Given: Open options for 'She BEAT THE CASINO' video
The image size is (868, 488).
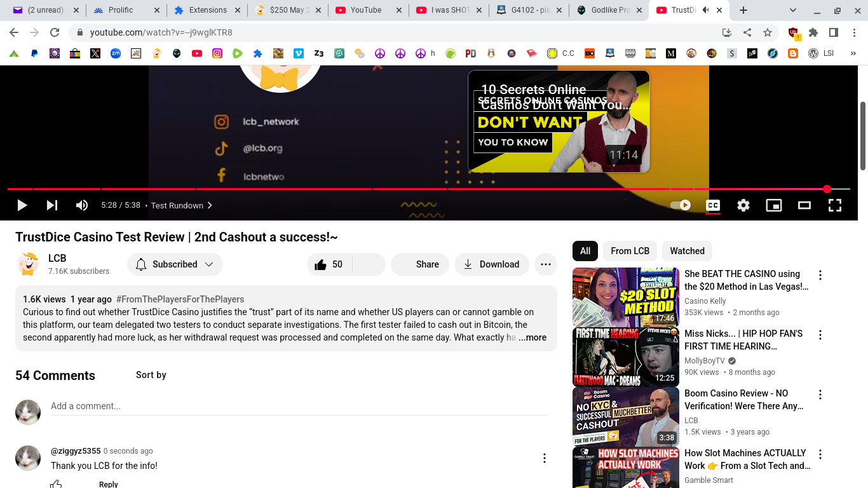Looking at the screenshot, I should click(x=820, y=275).
